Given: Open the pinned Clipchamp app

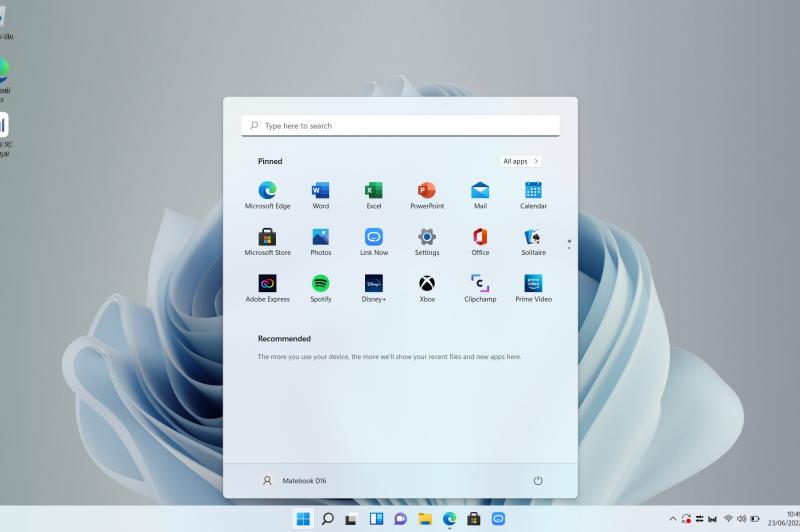Looking at the screenshot, I should 480,289.
